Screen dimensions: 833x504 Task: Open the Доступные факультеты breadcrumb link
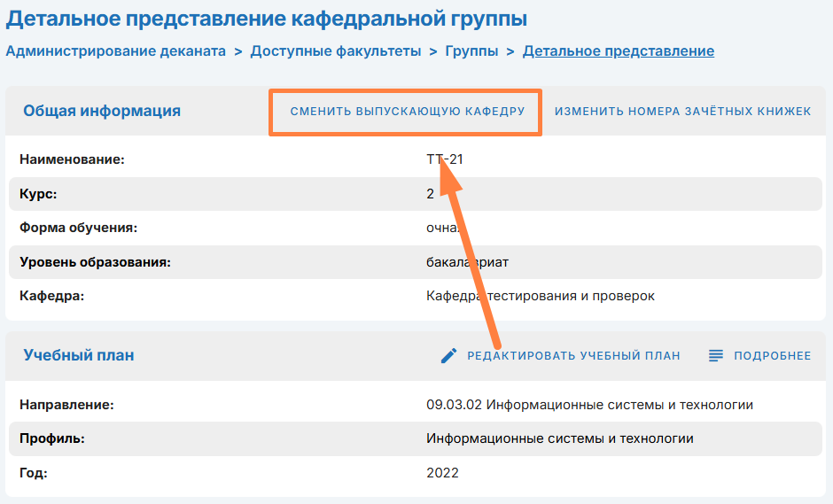click(x=335, y=50)
